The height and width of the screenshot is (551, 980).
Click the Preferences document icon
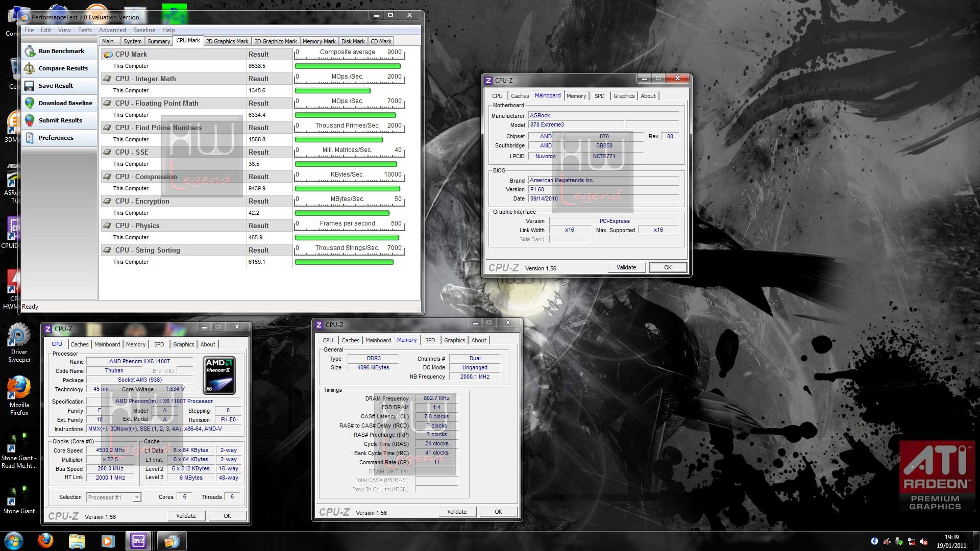coord(30,138)
